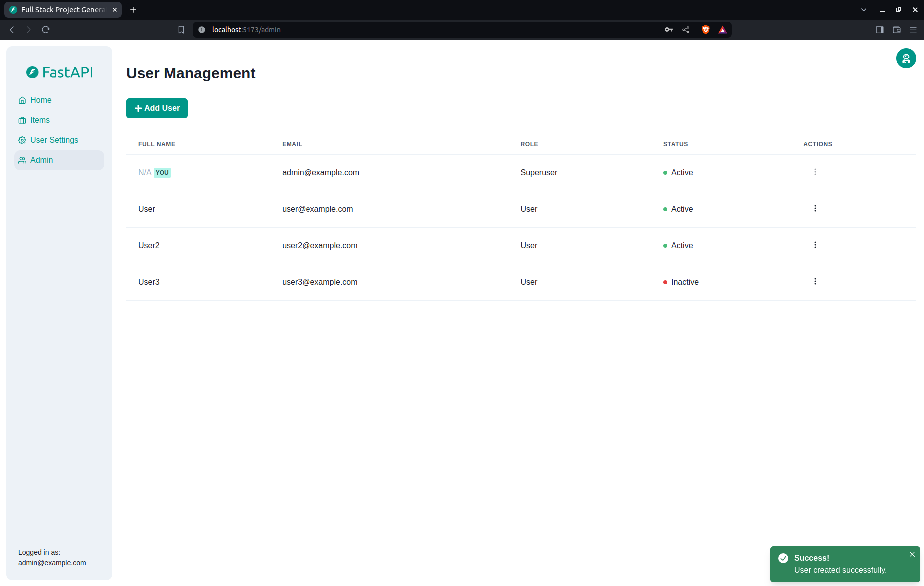Open User Settings via the gear icon

point(22,140)
